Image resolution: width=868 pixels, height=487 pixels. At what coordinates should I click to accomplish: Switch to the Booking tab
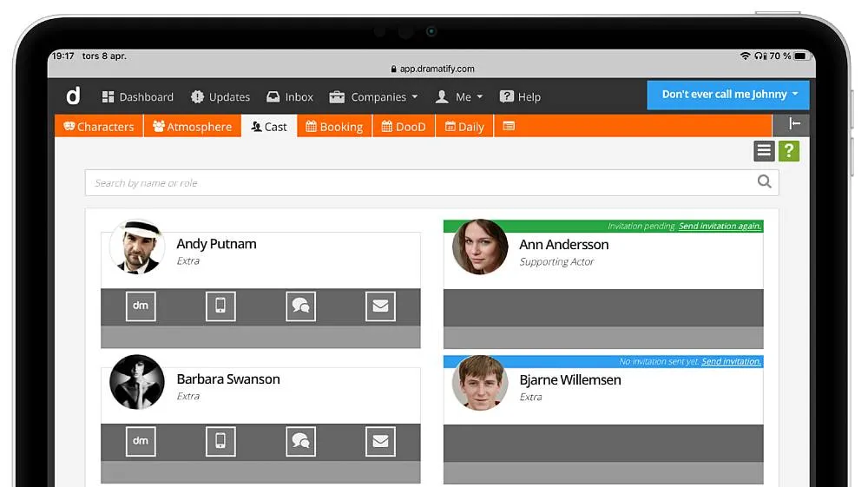[334, 126]
